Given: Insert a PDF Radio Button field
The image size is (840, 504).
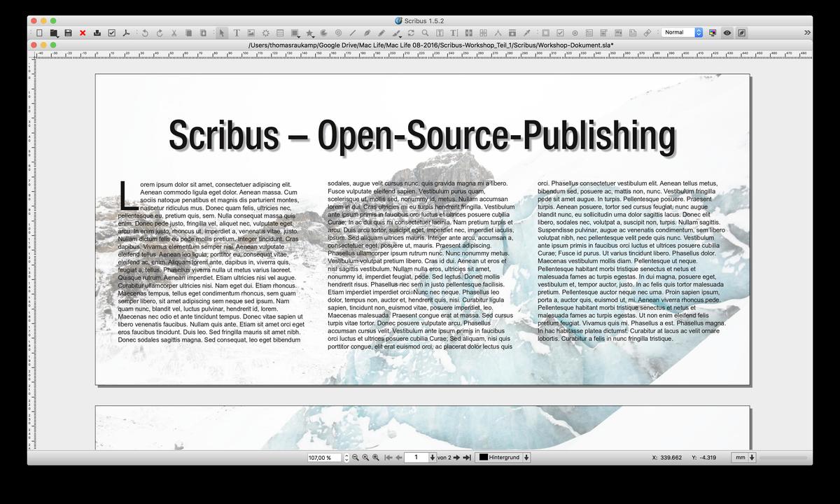Looking at the screenshot, I should click(x=575, y=33).
